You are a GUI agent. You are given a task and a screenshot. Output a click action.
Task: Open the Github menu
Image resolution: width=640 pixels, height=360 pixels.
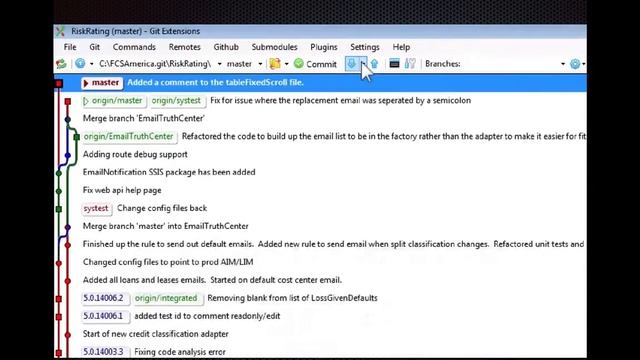(226, 47)
